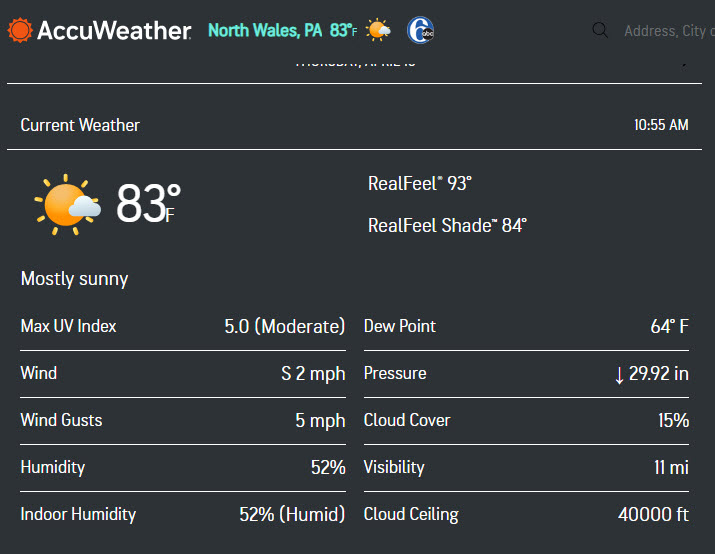Click the pressure falling arrow icon

[619, 374]
